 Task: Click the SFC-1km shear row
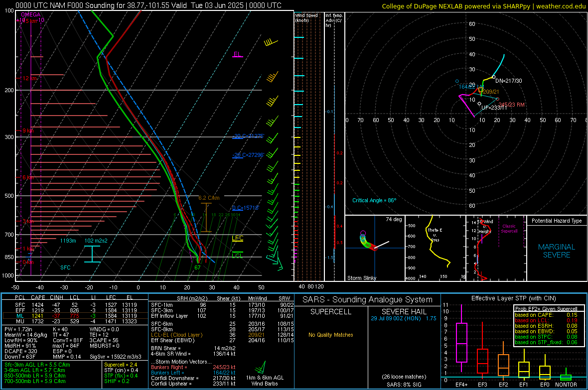(222, 305)
